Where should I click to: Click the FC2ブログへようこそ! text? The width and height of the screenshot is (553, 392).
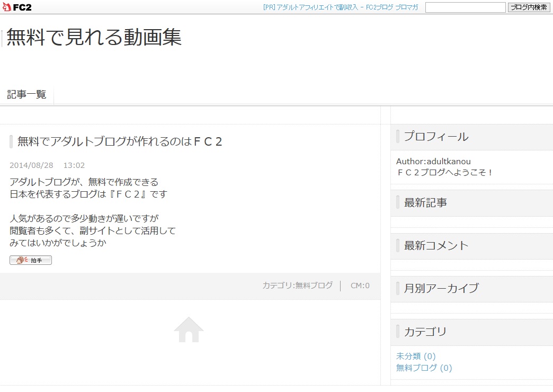click(444, 172)
